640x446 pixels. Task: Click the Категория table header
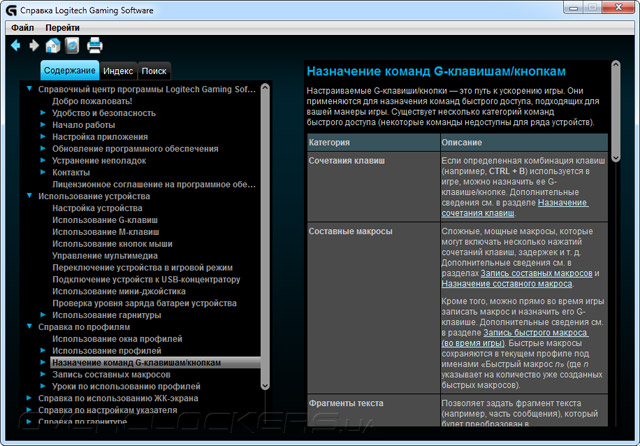pyautogui.click(x=373, y=142)
